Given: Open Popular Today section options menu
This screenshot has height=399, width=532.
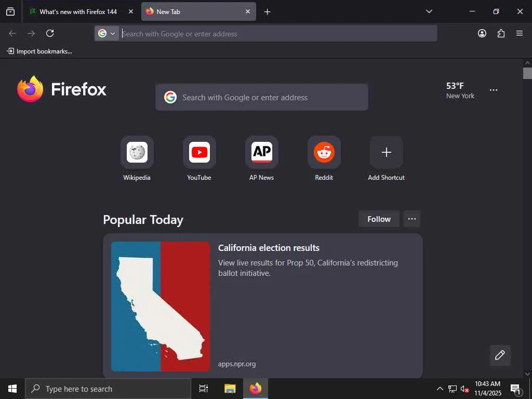Looking at the screenshot, I should pyautogui.click(x=412, y=219).
